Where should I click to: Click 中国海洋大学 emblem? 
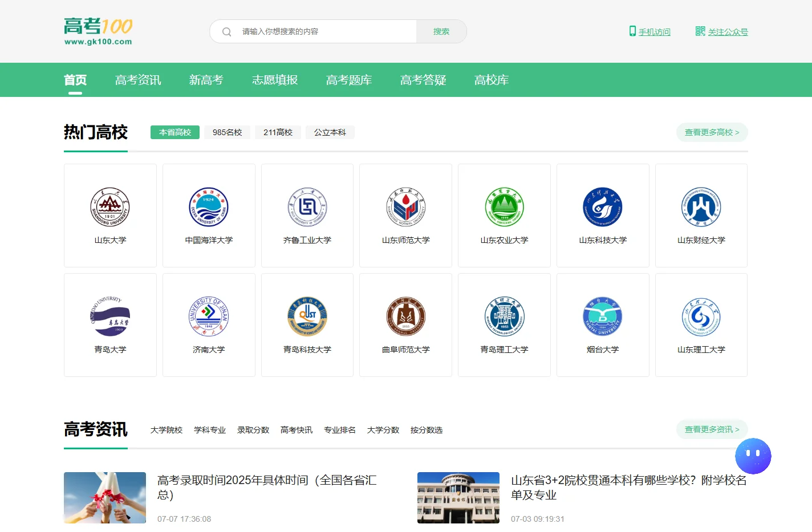pos(209,208)
